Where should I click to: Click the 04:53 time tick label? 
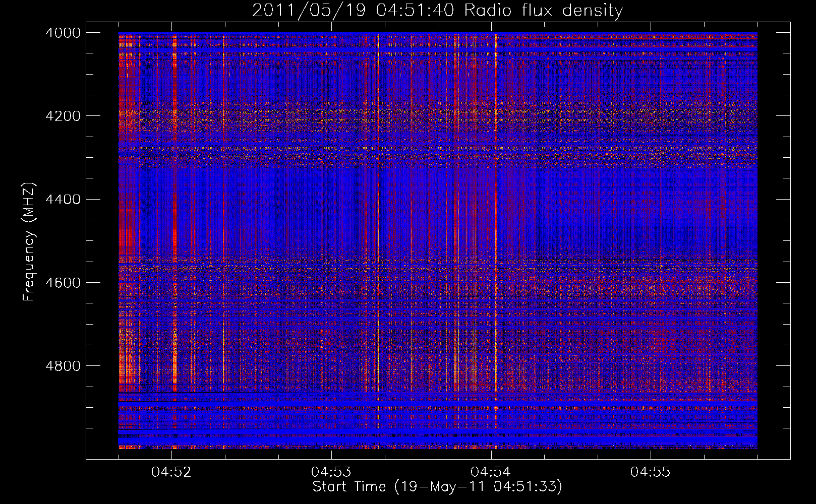click(331, 472)
